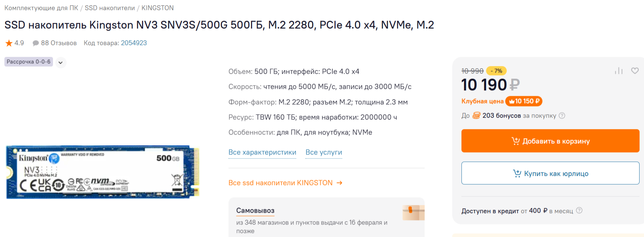Image resolution: width=644 pixels, height=237 pixels.
Task: Click Купить как юрлицо button
Action: pyautogui.click(x=550, y=173)
